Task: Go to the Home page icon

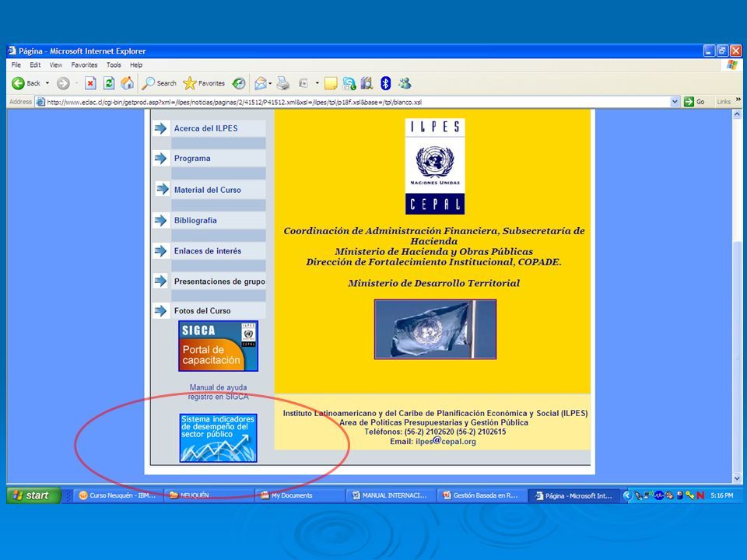Action: coord(127,83)
